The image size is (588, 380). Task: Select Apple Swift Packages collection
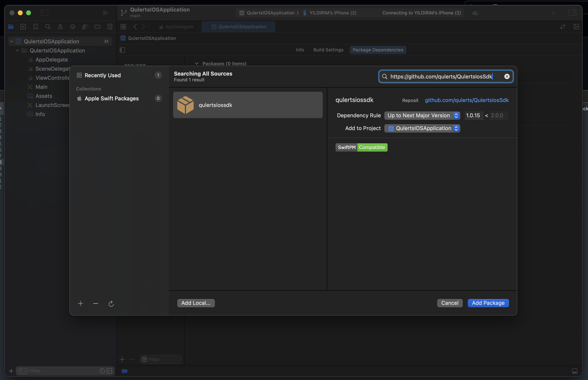coord(119,99)
